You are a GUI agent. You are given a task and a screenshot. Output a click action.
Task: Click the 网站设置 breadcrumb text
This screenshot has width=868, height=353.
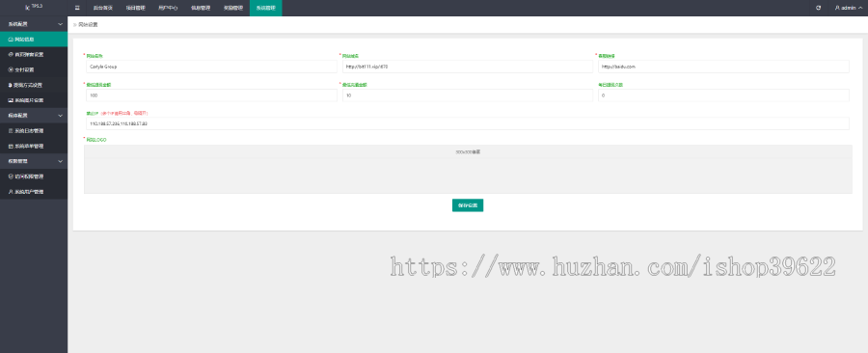click(88, 25)
